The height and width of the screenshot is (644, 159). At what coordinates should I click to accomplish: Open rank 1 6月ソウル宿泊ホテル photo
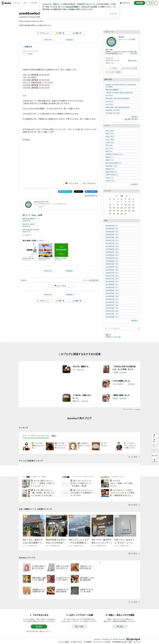(x=34, y=526)
